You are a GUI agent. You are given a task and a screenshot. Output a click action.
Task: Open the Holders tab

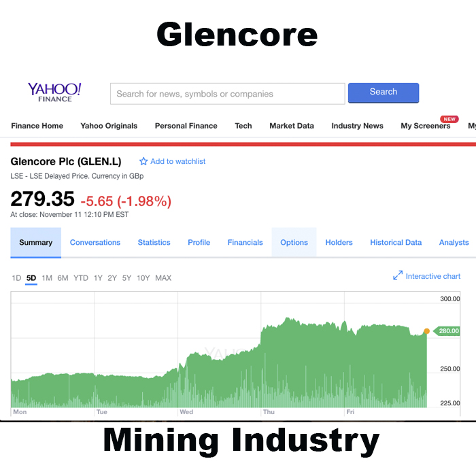pyautogui.click(x=339, y=243)
